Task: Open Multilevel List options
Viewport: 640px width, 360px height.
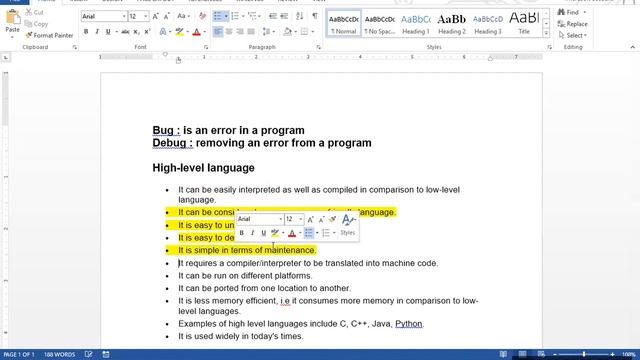Action: (253, 16)
